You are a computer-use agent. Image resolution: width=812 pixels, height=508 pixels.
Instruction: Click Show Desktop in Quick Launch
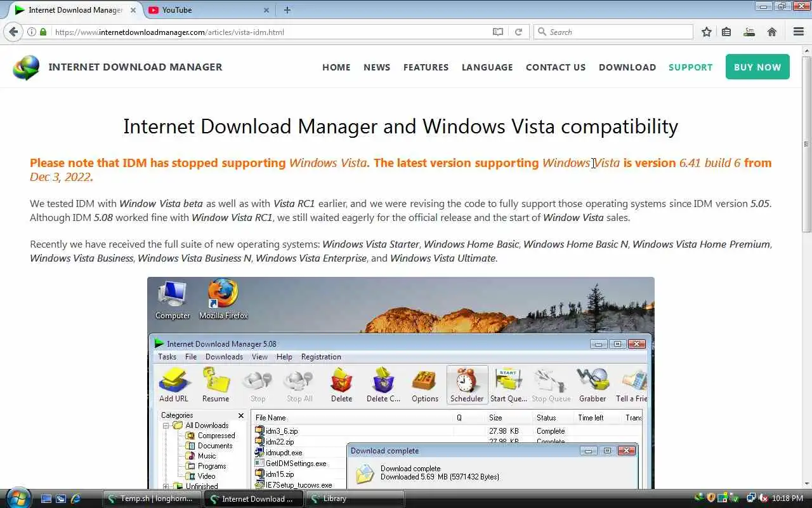point(46,498)
